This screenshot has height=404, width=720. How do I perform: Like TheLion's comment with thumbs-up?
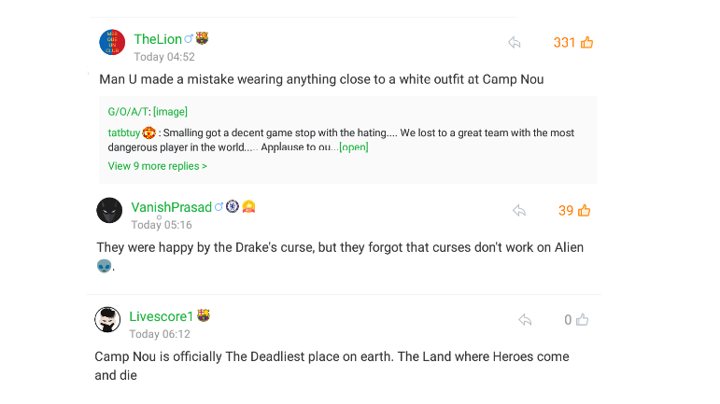(586, 43)
